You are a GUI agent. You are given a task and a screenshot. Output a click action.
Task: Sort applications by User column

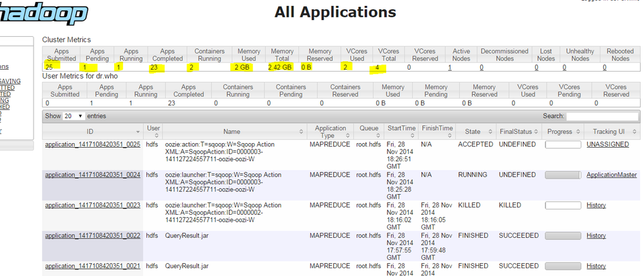point(153,132)
